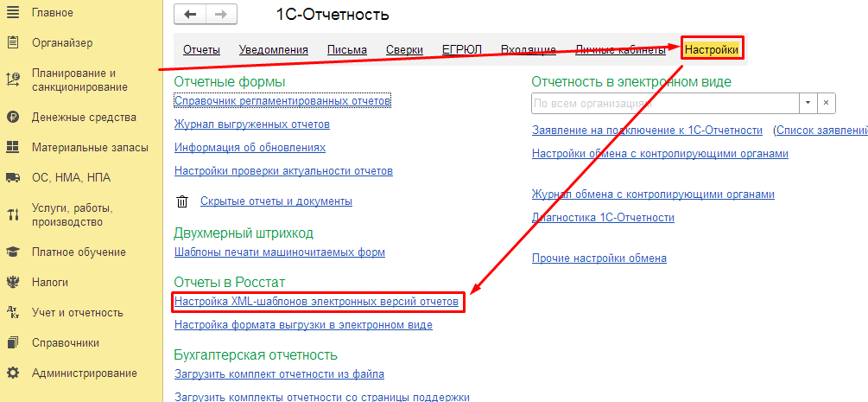
Task: Click the Услуги, работы, производство tools icon
Action: [12, 215]
